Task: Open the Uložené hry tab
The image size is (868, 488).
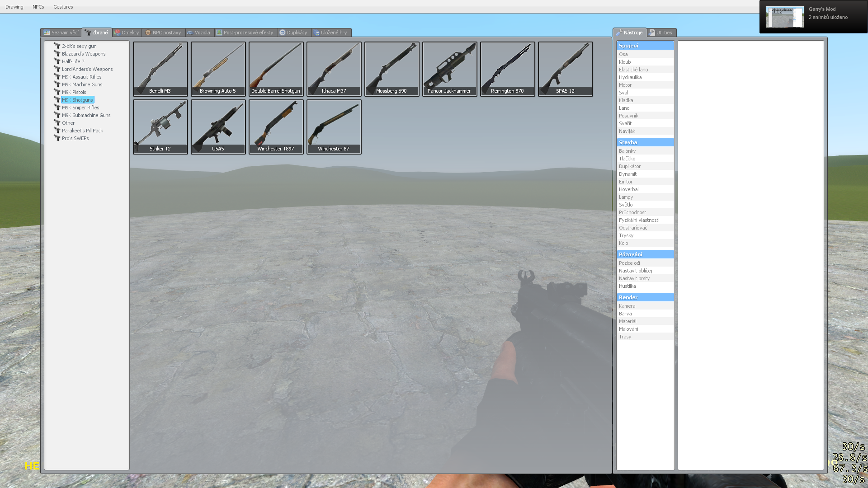Action: [x=331, y=33]
